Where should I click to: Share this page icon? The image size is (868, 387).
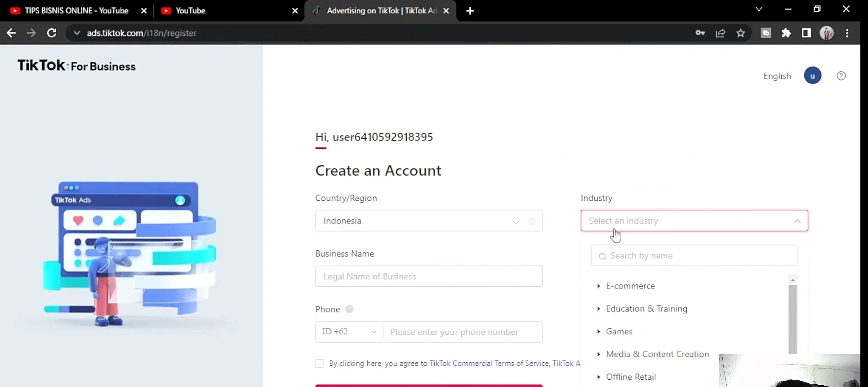721,33
